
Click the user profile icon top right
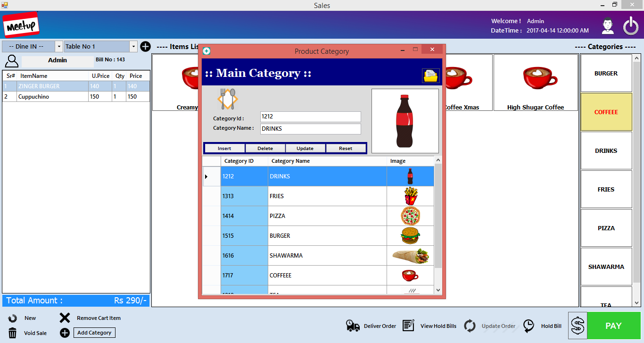[608, 25]
